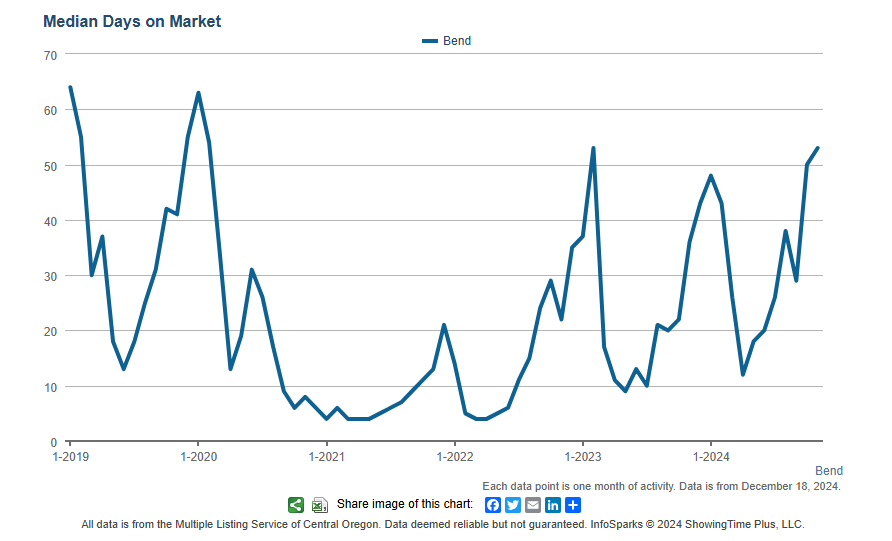Click the Bend label below the axis
892x541 pixels.
(828, 471)
